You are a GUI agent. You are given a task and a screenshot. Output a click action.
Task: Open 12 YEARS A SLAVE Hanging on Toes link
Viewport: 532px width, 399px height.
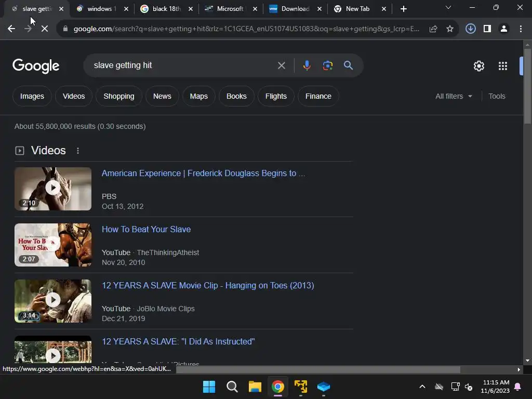[x=208, y=286]
